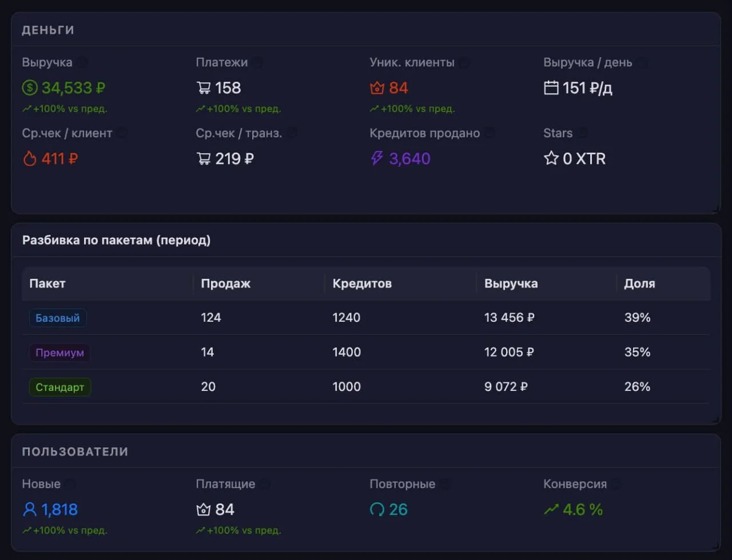Click the info icon next to Кредитов продано

[490, 133]
